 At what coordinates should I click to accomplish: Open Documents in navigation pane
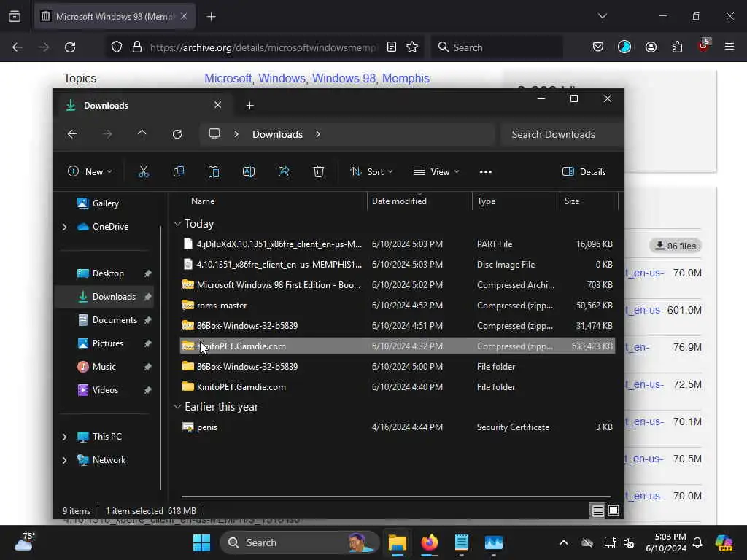tap(115, 320)
